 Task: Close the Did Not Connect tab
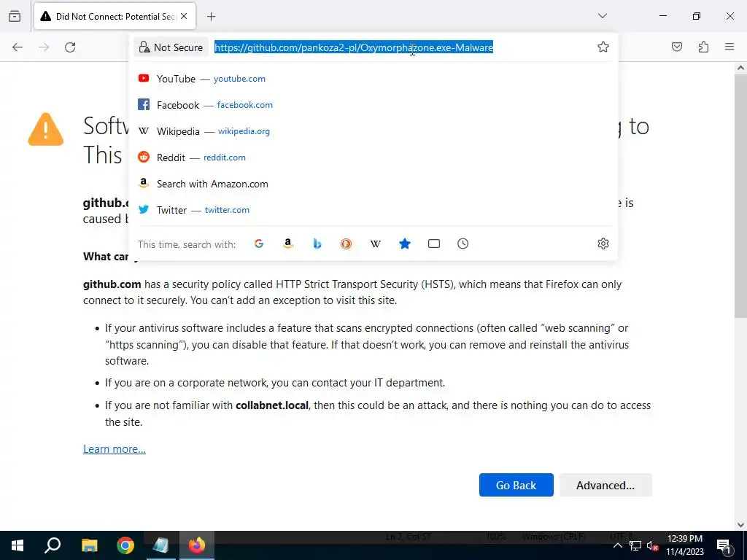(x=184, y=16)
